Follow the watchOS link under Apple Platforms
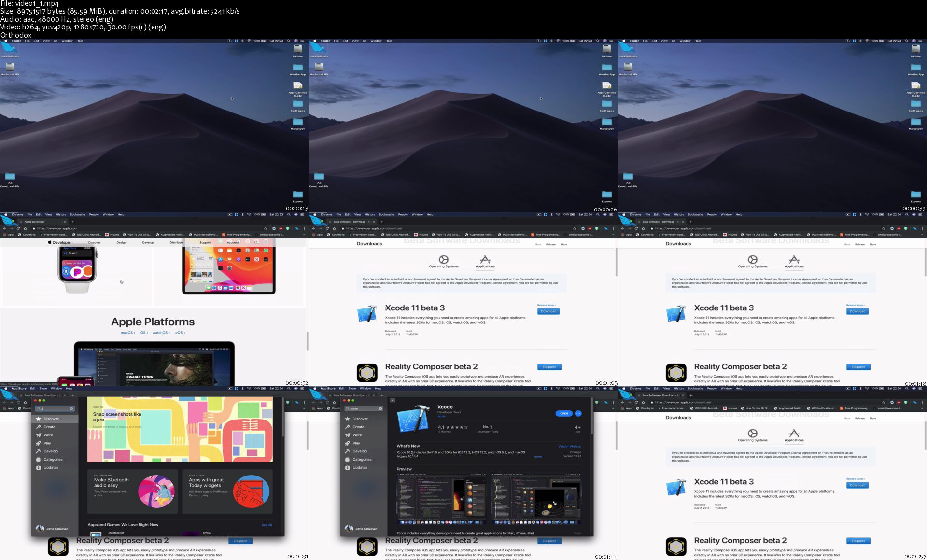Image resolution: width=927 pixels, height=560 pixels. (x=161, y=333)
